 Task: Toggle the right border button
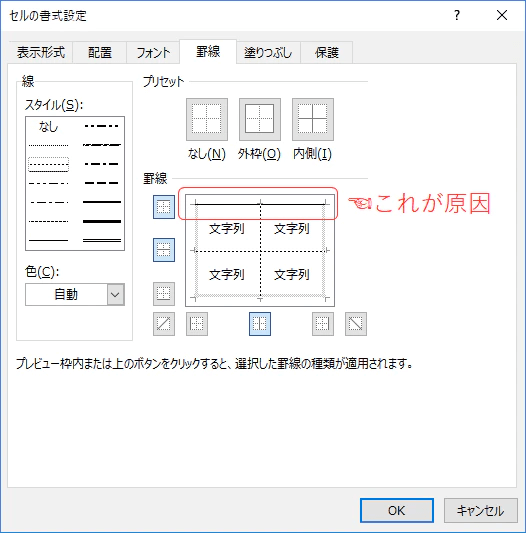pyautogui.click(x=323, y=324)
